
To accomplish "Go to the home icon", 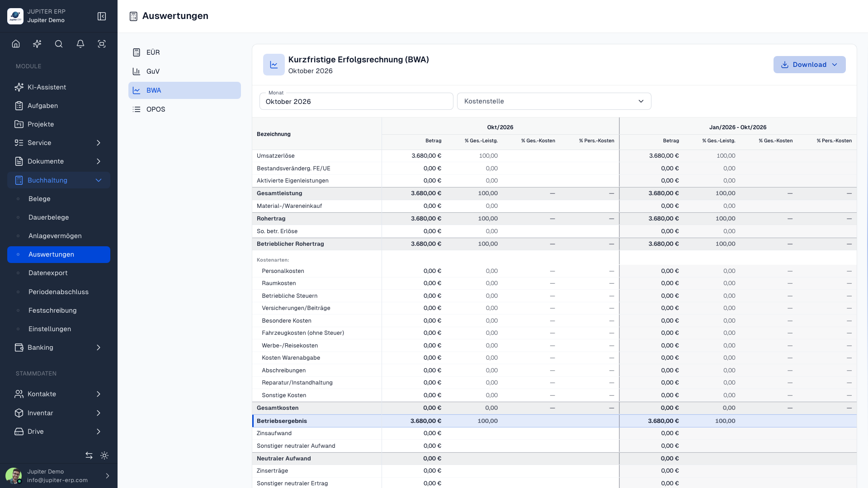I will (x=16, y=44).
